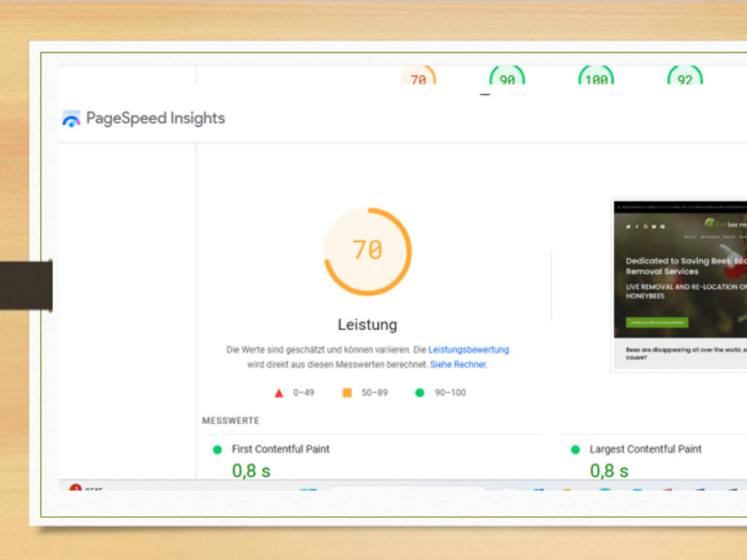Click the First Contentful Paint green status dot

click(217, 449)
